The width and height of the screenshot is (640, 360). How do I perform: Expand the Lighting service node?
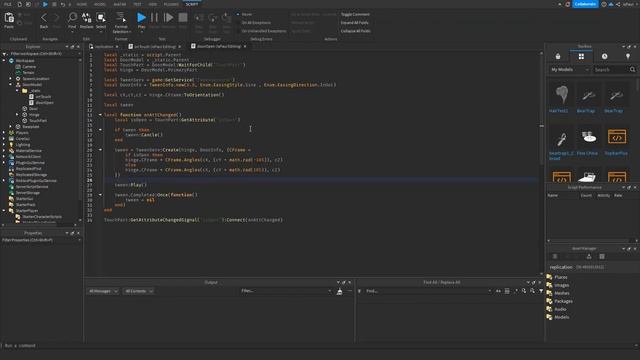(x=4, y=144)
